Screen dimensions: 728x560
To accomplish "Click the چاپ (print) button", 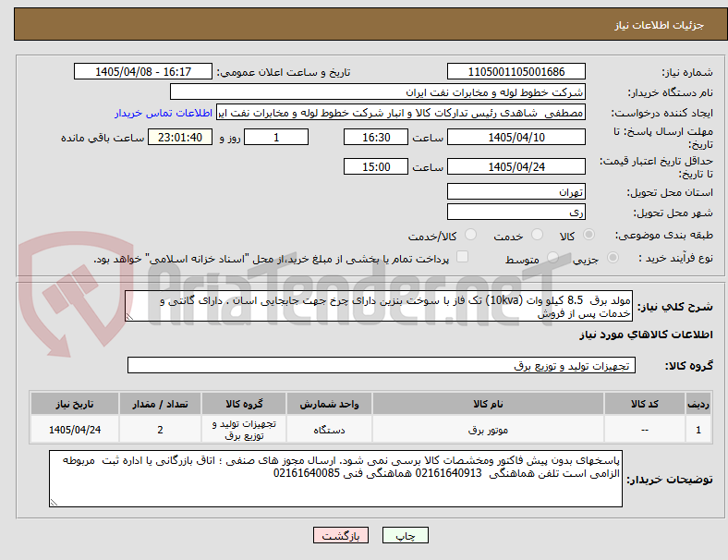I will tap(405, 535).
